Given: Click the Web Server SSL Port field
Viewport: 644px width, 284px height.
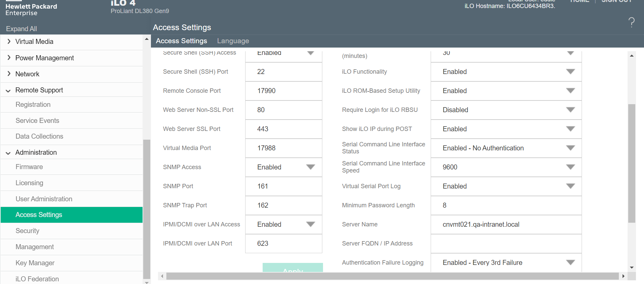Looking at the screenshot, I should (284, 129).
